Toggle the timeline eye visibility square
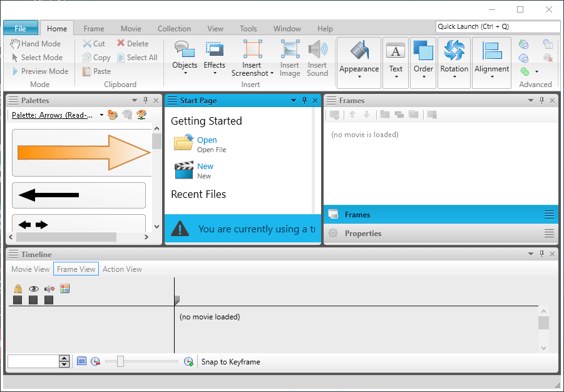 coord(33,300)
